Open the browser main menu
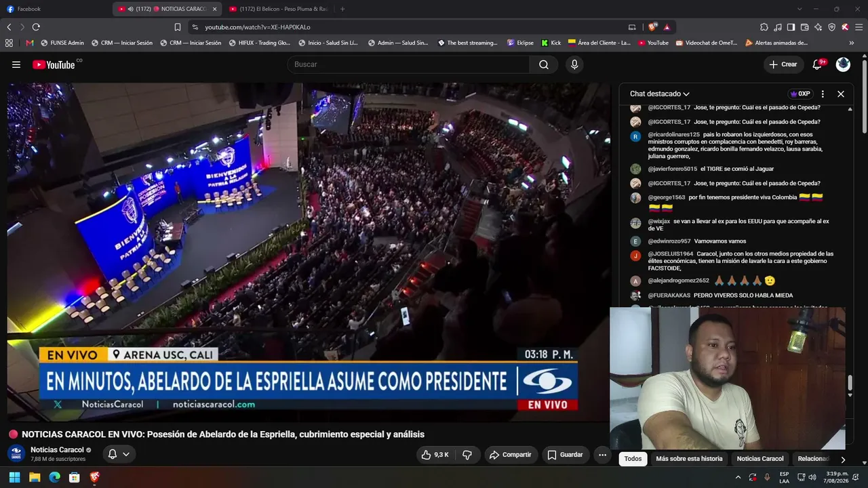The height and width of the screenshot is (488, 868). (x=859, y=27)
